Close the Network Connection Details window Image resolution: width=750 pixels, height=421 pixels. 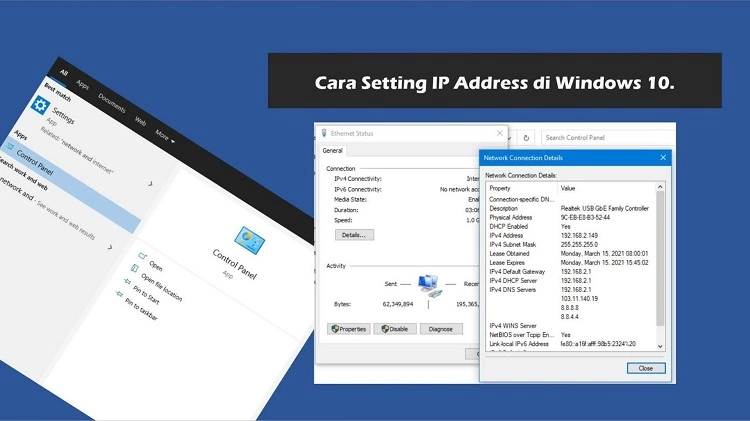click(x=663, y=157)
